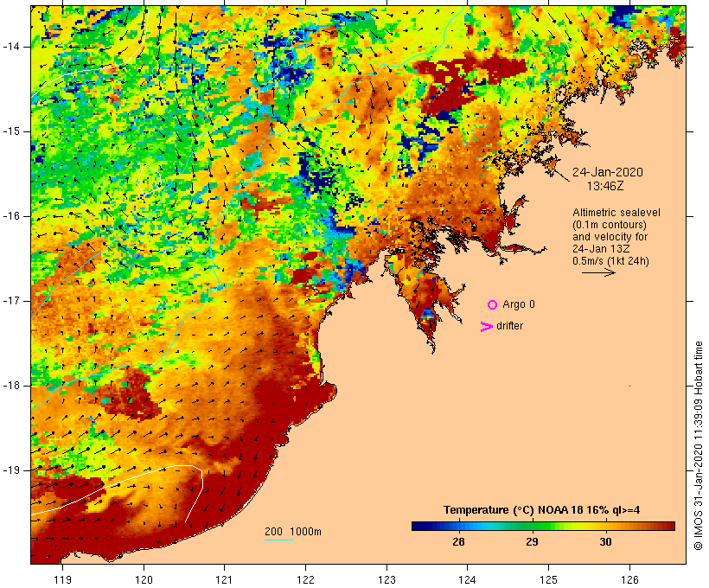This screenshot has height=588, width=709.
Task: Click the 28 label under color bar
Action: 458,542
